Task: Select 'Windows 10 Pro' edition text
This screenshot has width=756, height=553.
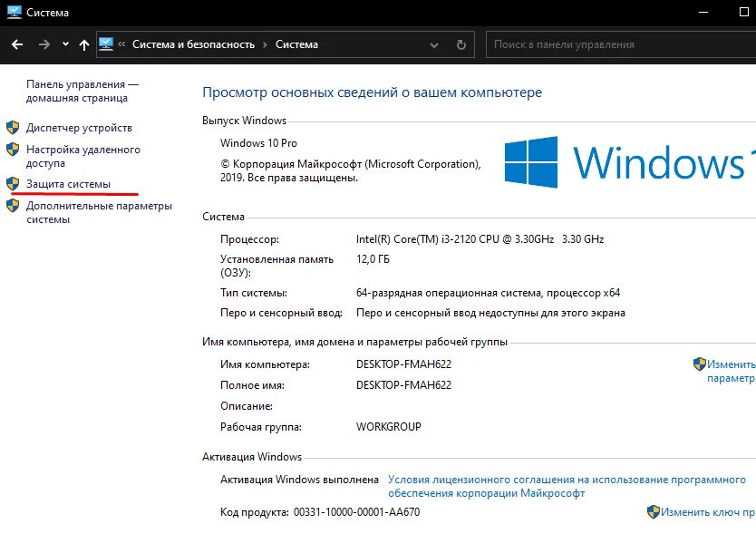Action: tap(258, 143)
